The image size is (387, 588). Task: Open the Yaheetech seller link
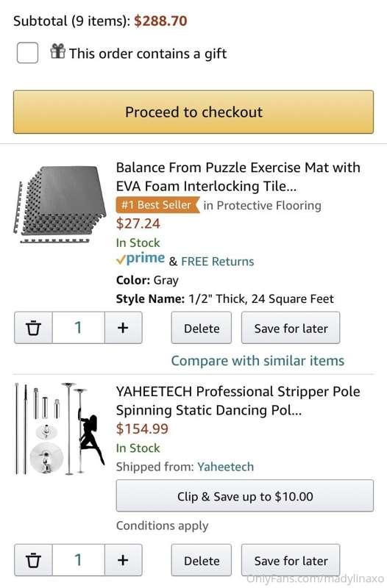pyautogui.click(x=226, y=467)
